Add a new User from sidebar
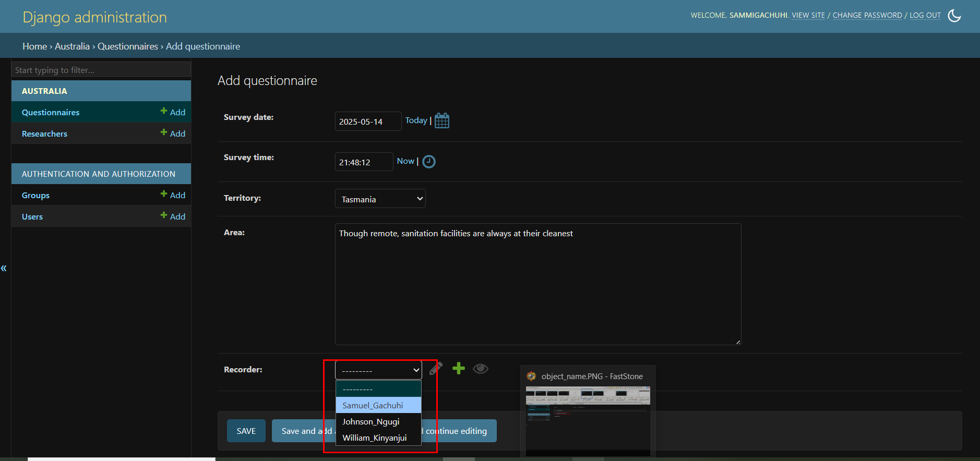Screen dimensions: 980x461 click(173, 216)
